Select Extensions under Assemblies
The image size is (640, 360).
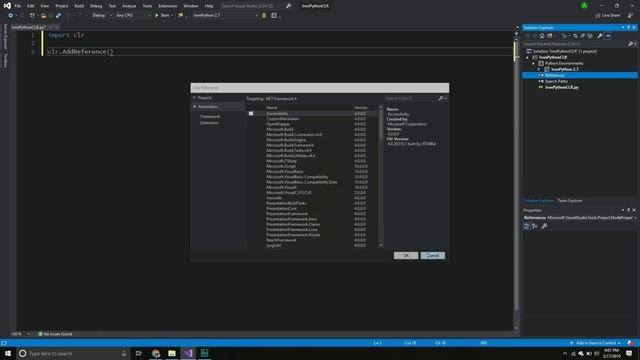point(209,123)
